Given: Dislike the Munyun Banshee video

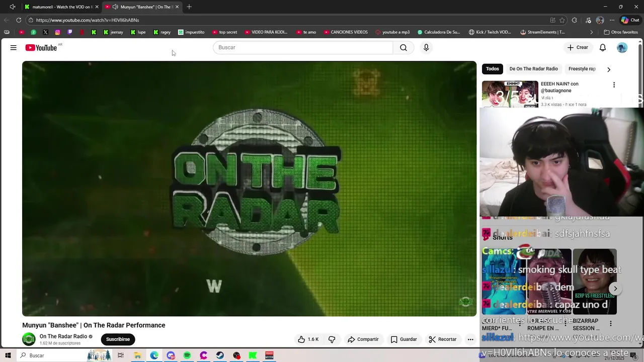Looking at the screenshot, I should pos(332,339).
